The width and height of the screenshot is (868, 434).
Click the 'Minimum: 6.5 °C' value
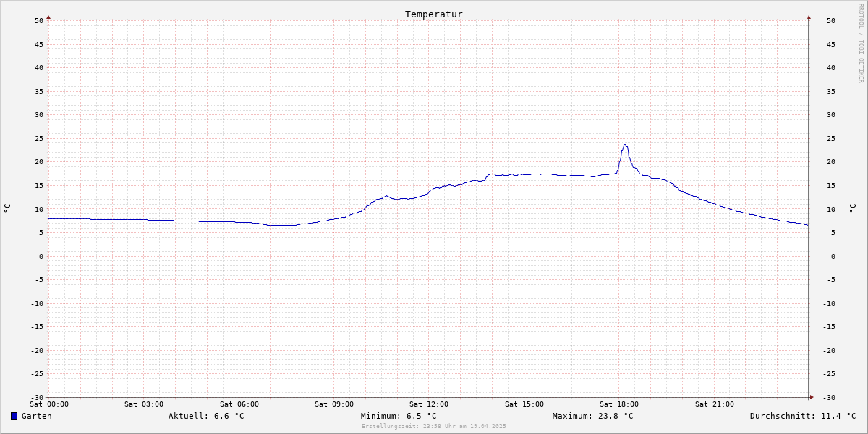399,416
